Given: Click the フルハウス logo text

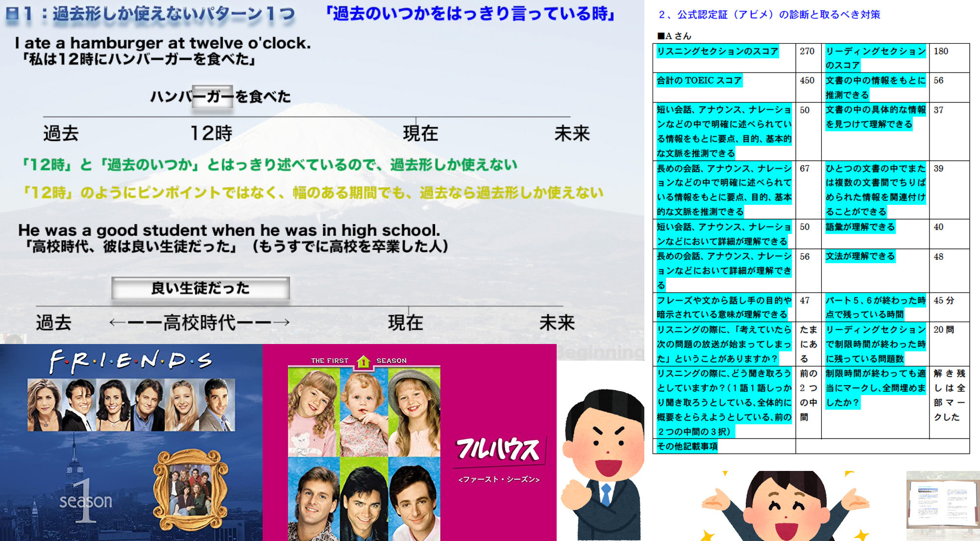Looking at the screenshot, I should pyautogui.click(x=498, y=449).
